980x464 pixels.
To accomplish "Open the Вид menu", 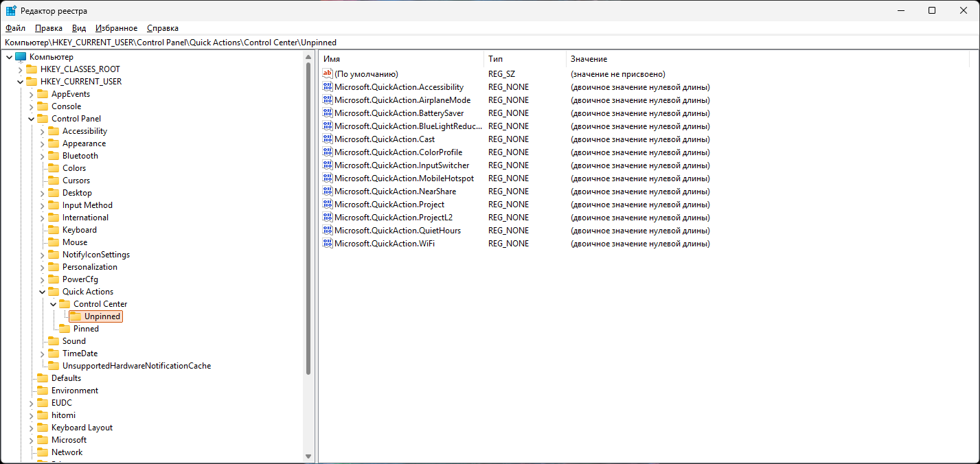I will (x=79, y=28).
